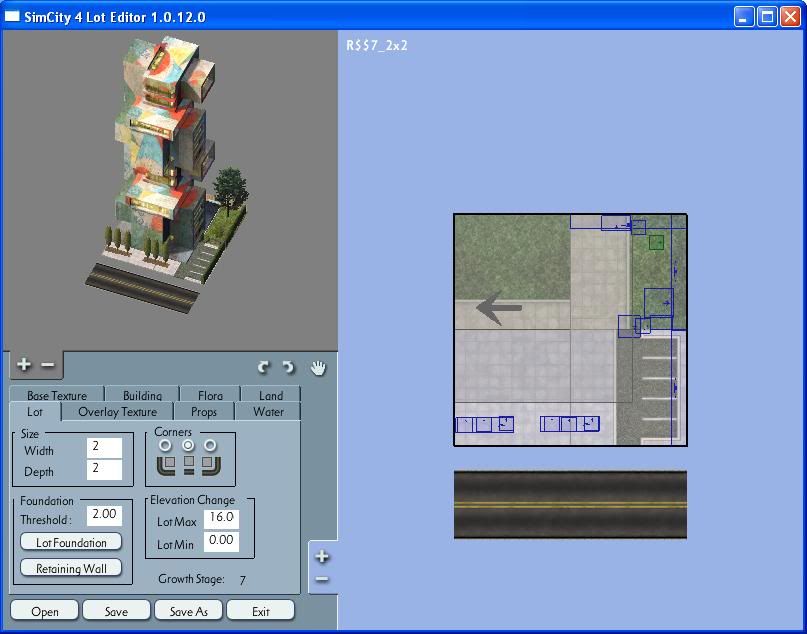Click the gray direction arrow on lot
Screen dimensions: 807x634
tap(499, 308)
